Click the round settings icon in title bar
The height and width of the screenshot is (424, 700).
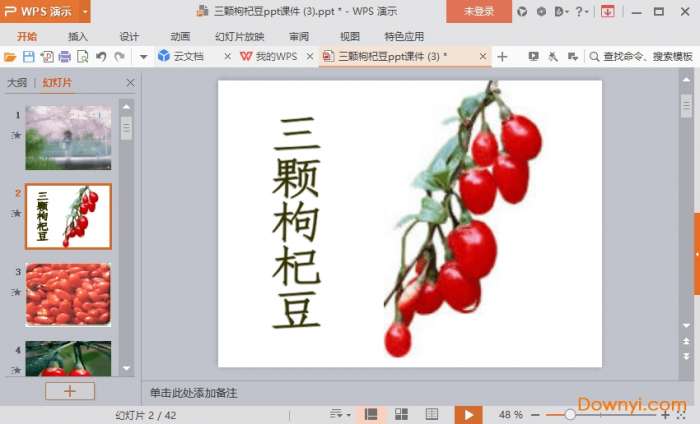click(x=541, y=12)
